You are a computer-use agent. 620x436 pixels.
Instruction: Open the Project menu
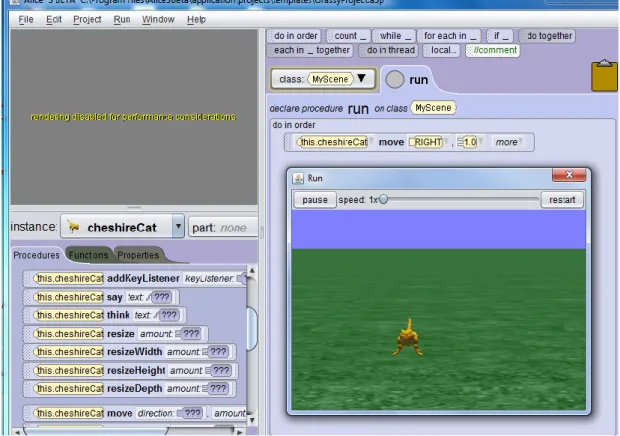point(87,19)
